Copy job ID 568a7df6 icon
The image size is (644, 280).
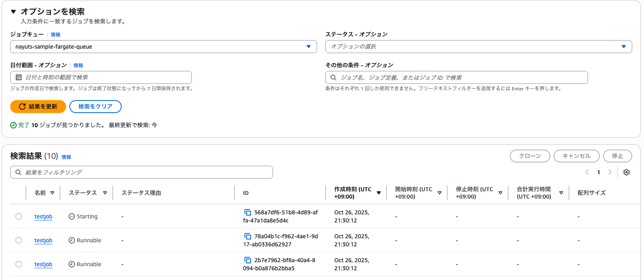pyautogui.click(x=248, y=212)
